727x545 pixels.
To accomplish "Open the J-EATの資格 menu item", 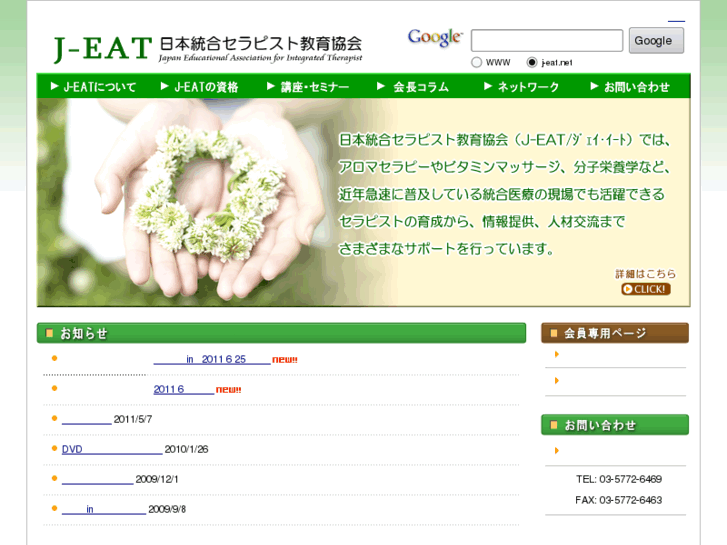I will (x=199, y=87).
